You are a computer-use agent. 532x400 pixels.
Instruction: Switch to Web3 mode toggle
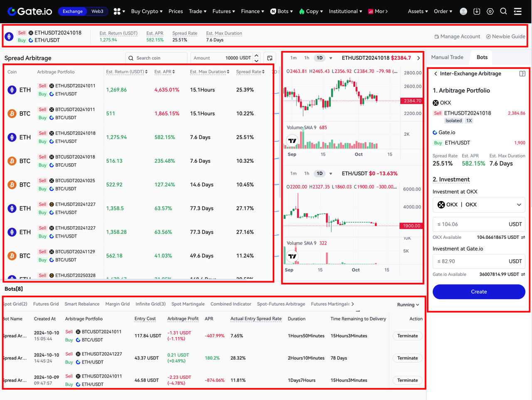(97, 11)
